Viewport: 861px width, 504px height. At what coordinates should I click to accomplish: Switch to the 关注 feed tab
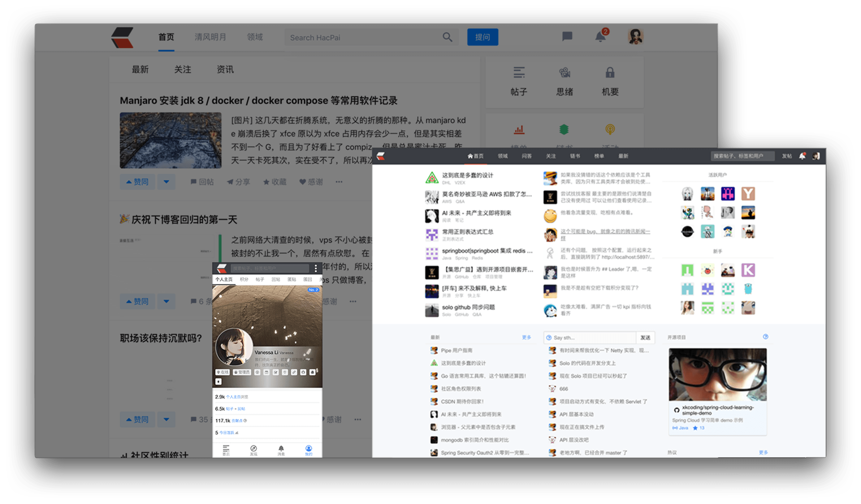183,70
